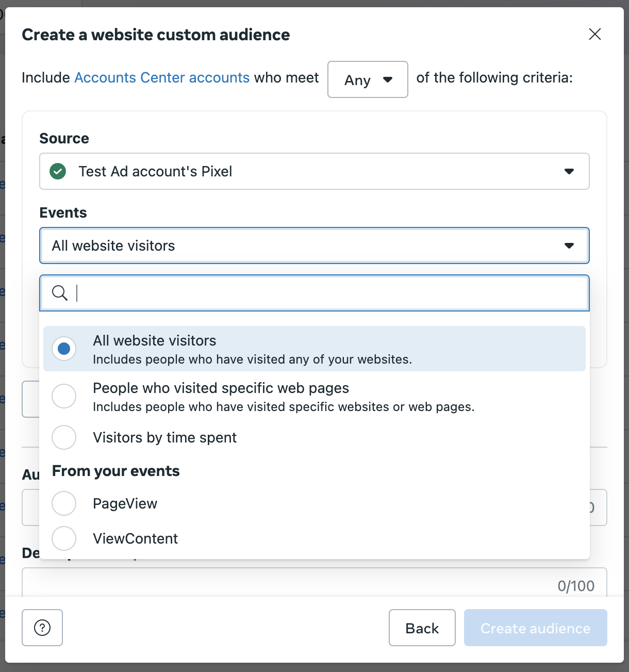This screenshot has height=672, width=629.
Task: Click the magnifier icon in events search
Action: coord(60,293)
